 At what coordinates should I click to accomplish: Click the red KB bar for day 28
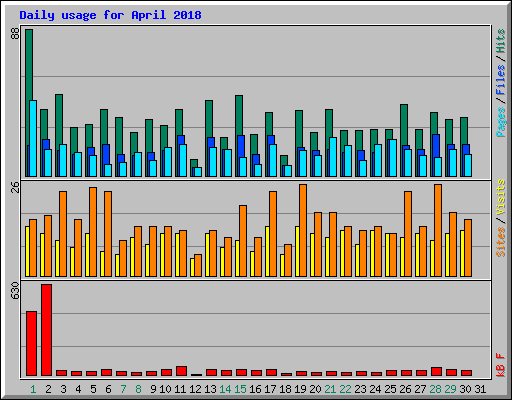pyautogui.click(x=436, y=372)
